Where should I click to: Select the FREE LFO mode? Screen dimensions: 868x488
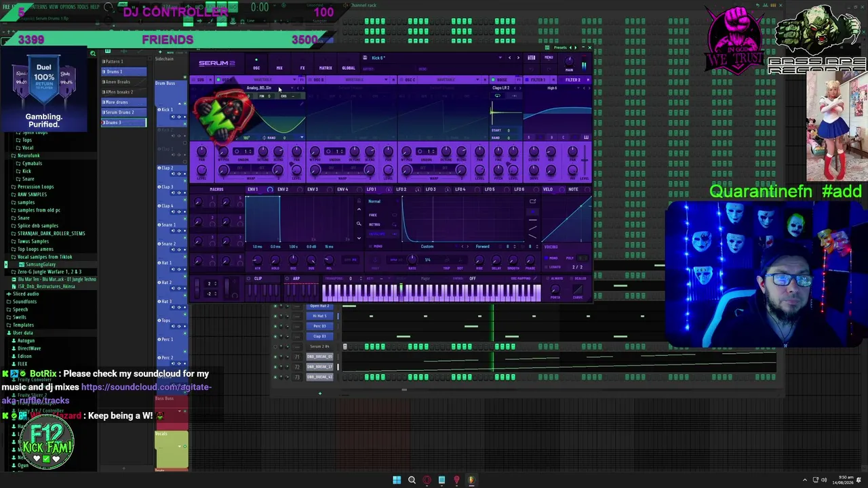[x=374, y=215]
